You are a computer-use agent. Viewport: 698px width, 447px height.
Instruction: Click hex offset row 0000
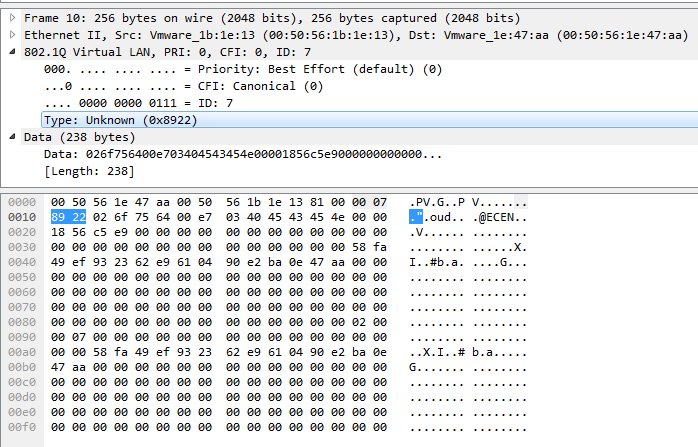tap(20, 201)
